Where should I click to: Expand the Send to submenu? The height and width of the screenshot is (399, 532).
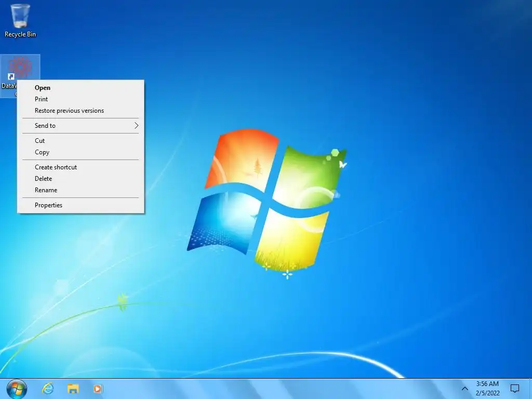(x=81, y=126)
